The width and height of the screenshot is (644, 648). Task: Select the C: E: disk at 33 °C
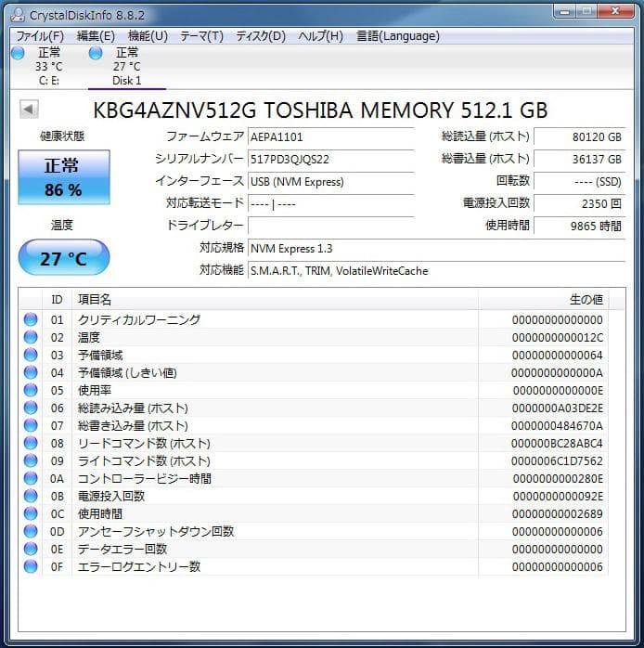[48, 67]
